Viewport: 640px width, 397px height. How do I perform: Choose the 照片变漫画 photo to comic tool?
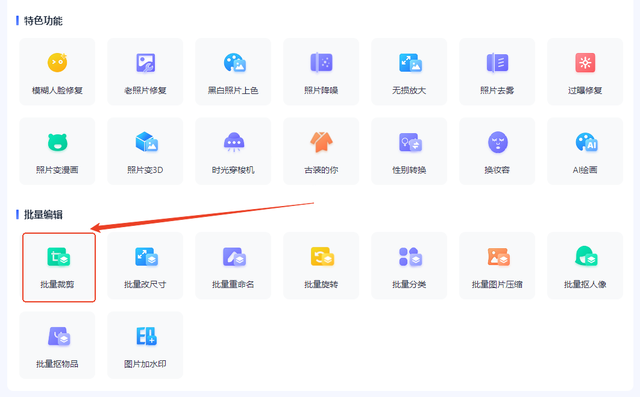(57, 151)
